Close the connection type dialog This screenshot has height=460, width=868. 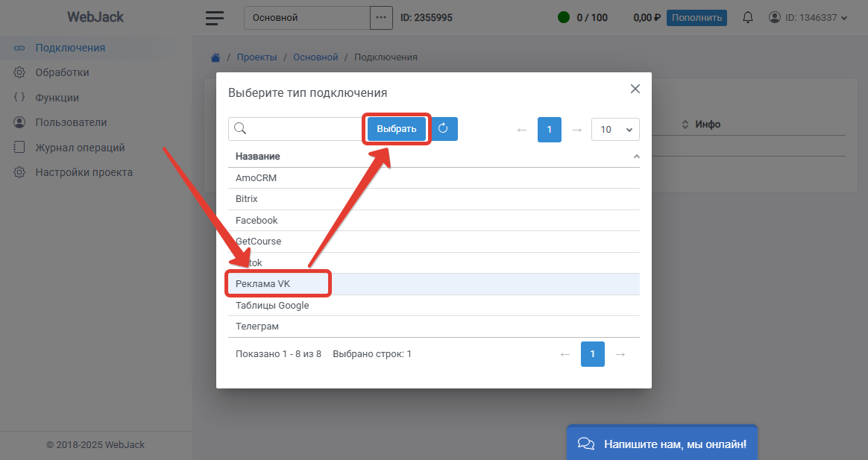635,89
